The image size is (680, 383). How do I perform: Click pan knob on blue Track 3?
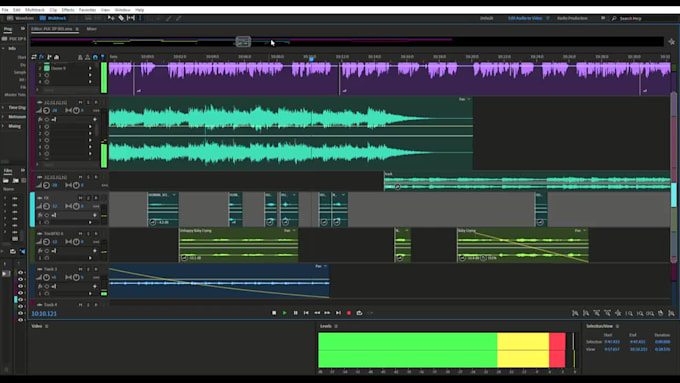coord(76,277)
